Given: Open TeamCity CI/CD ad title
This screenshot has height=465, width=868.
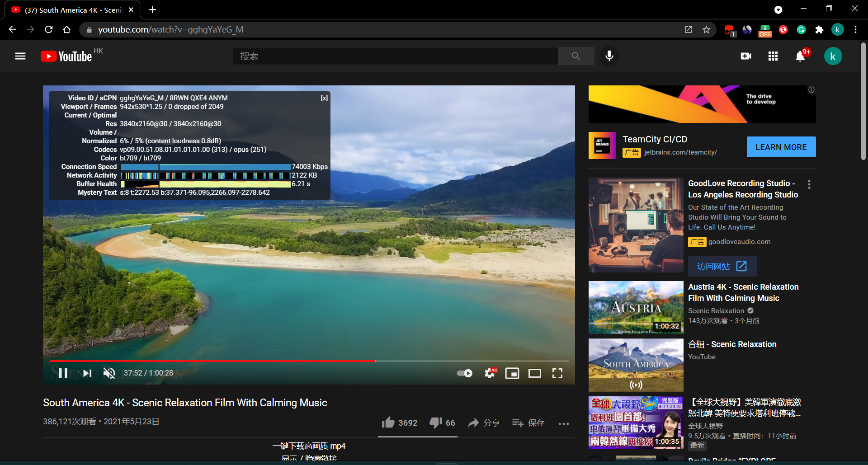Looking at the screenshot, I should [x=655, y=139].
